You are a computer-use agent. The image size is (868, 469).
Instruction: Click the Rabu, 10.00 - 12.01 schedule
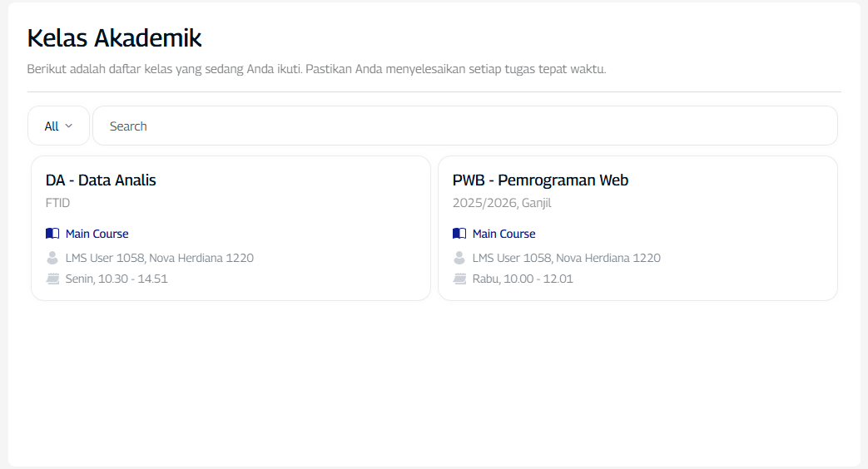pyautogui.click(x=523, y=279)
